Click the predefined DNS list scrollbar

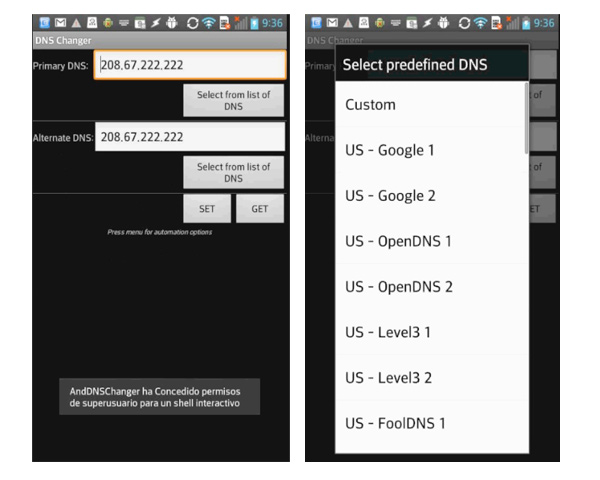(527, 118)
